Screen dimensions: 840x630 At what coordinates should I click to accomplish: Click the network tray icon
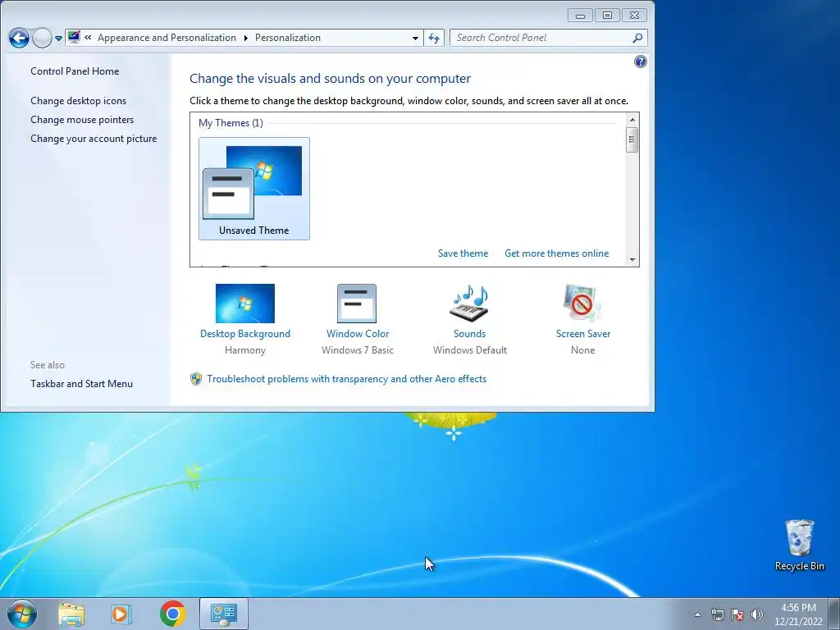pos(717,614)
